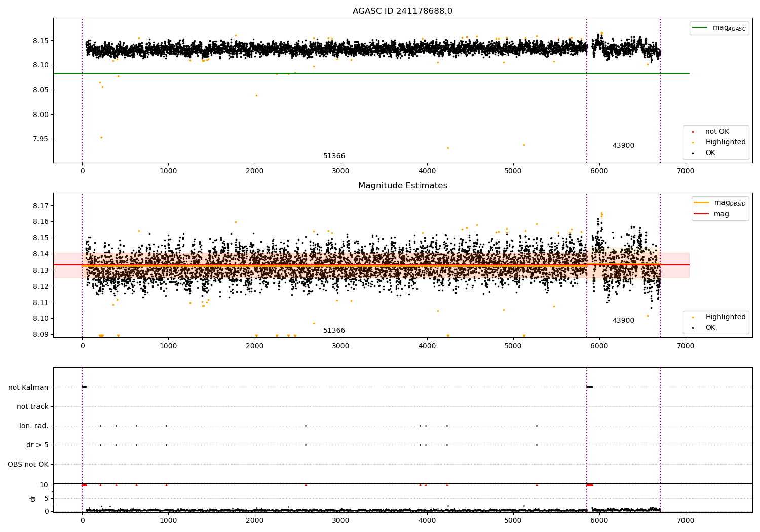The image size is (760, 532).
Task: Click the '10' tick on the dr axis
Action: (44, 485)
